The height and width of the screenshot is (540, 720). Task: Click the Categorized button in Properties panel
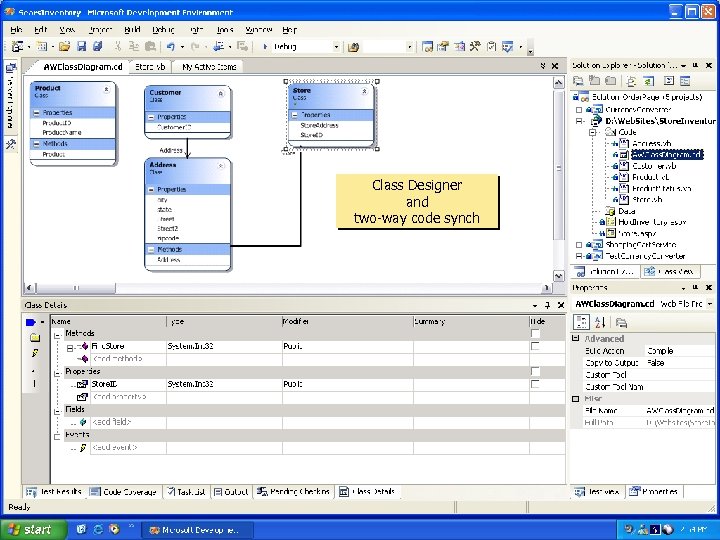tap(581, 322)
